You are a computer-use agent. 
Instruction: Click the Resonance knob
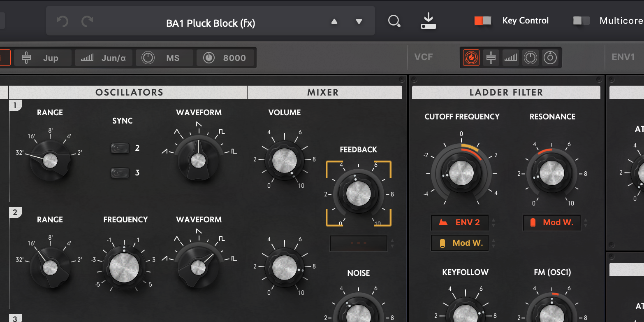[x=551, y=173]
